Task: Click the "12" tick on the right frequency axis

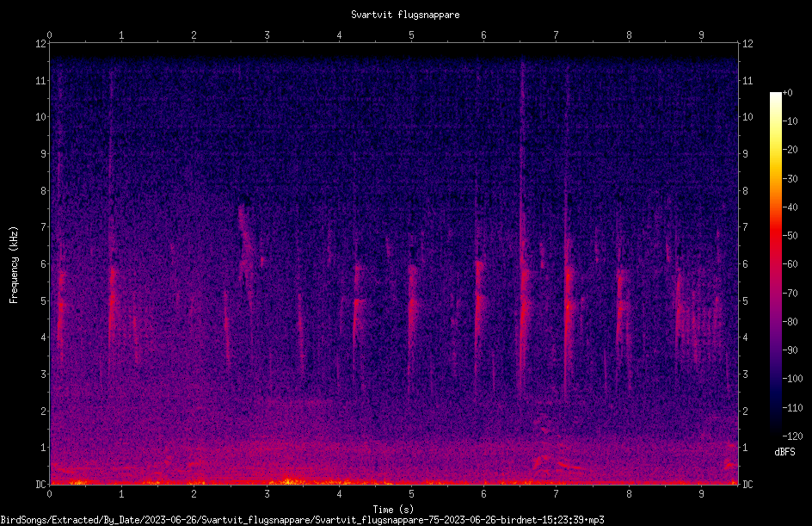Action: pyautogui.click(x=747, y=44)
